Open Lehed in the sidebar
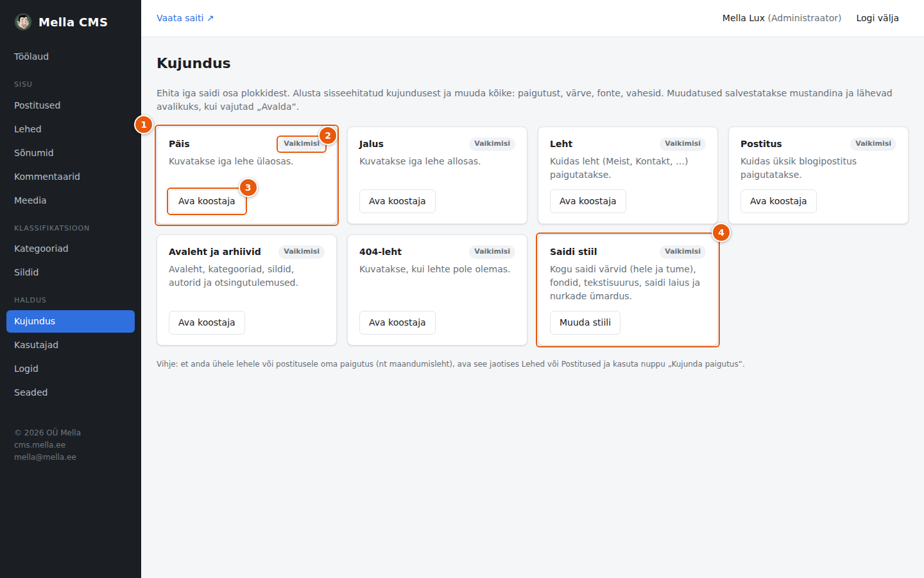The height and width of the screenshot is (578, 924). click(71, 129)
